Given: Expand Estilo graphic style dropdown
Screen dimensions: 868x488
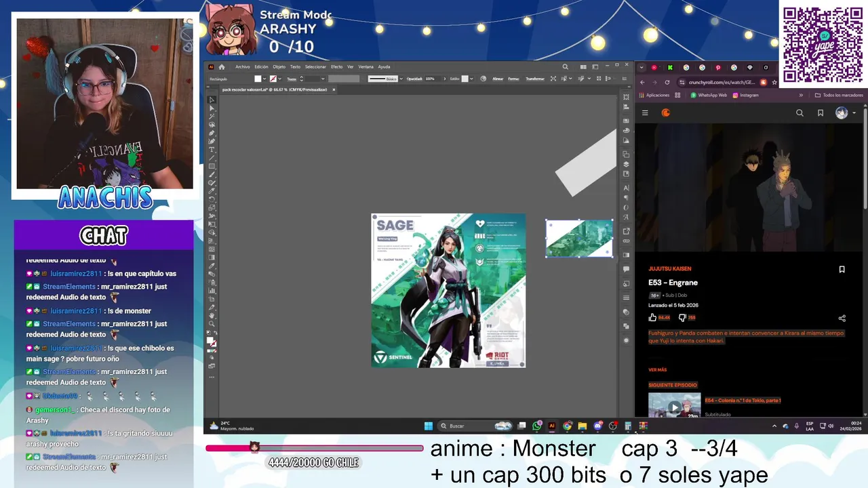Looking at the screenshot, I should 471,79.
